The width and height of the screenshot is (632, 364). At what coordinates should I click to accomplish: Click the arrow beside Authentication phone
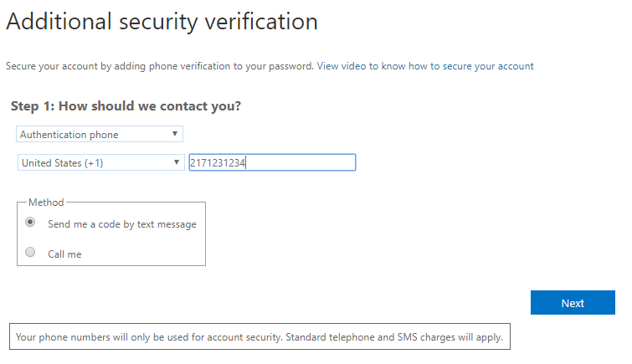click(174, 134)
